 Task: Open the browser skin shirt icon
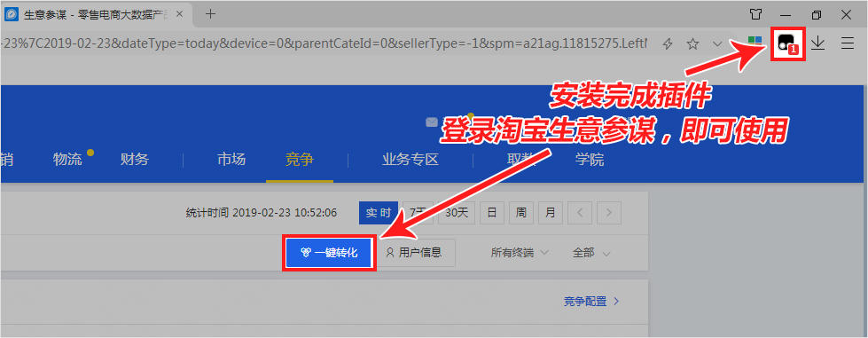tap(755, 14)
